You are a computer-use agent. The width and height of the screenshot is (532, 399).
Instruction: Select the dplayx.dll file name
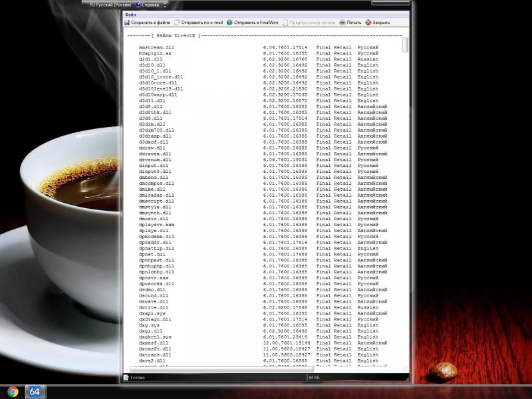[154, 231]
